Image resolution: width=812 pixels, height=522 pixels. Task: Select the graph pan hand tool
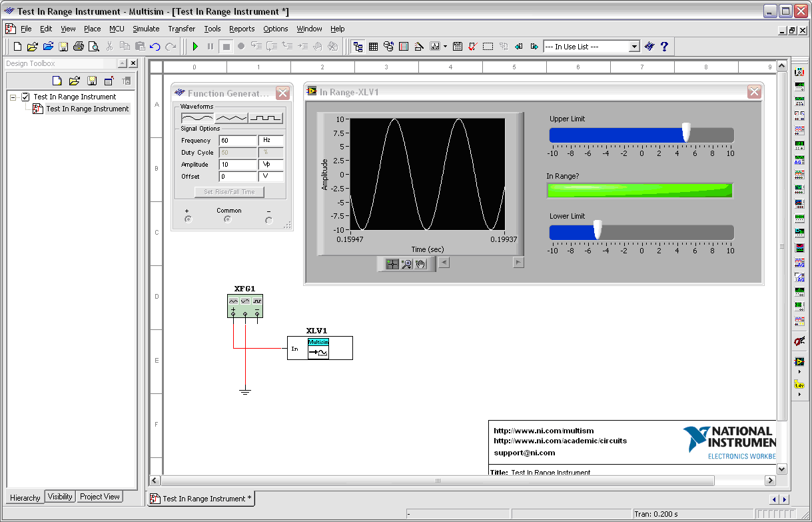[x=421, y=263]
